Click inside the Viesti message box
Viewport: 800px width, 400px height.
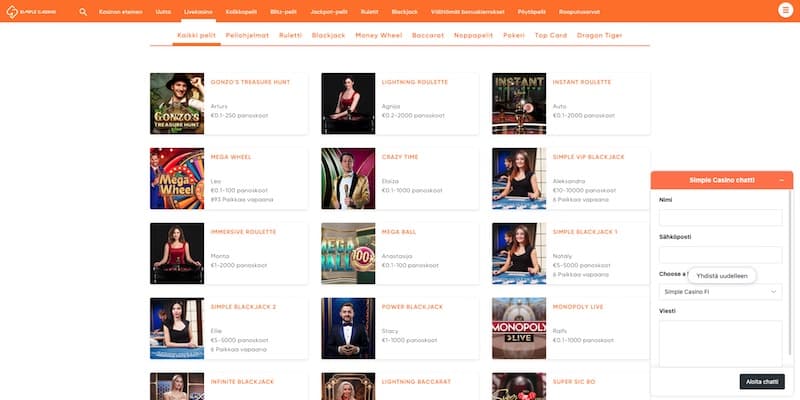pyautogui.click(x=720, y=343)
